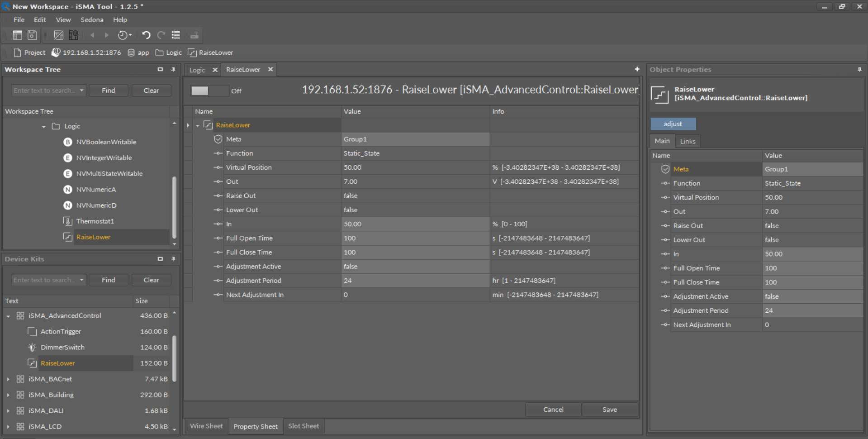Screen dimensions: 868x439
Task: Click the Device Kits search field
Action: 44,280
